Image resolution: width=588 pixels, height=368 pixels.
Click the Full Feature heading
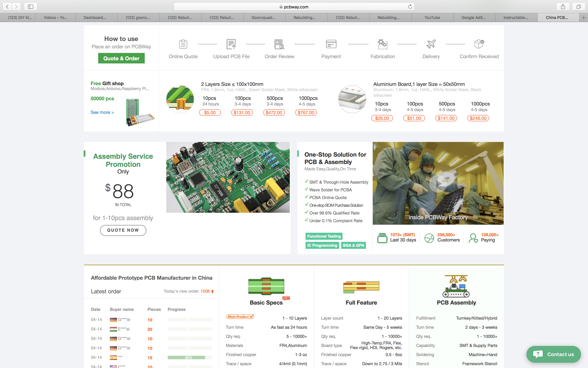(x=361, y=302)
